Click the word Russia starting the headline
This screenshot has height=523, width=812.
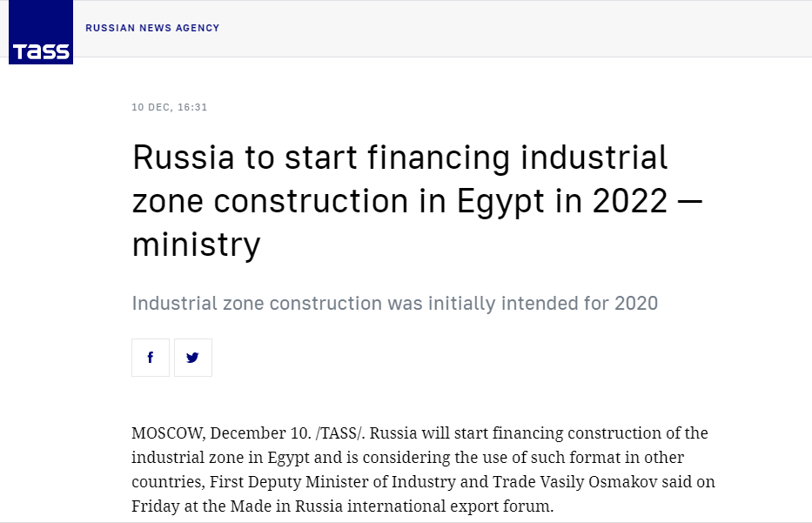184,158
